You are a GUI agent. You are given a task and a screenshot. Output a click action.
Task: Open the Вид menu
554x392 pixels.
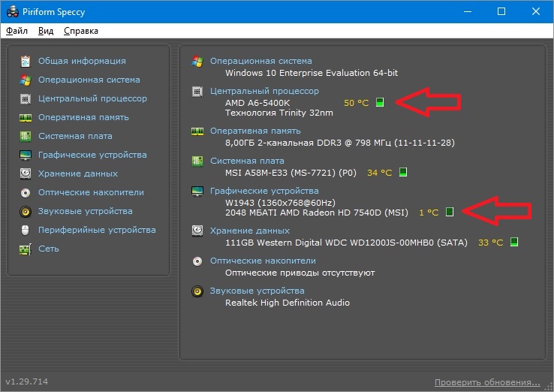pos(46,31)
